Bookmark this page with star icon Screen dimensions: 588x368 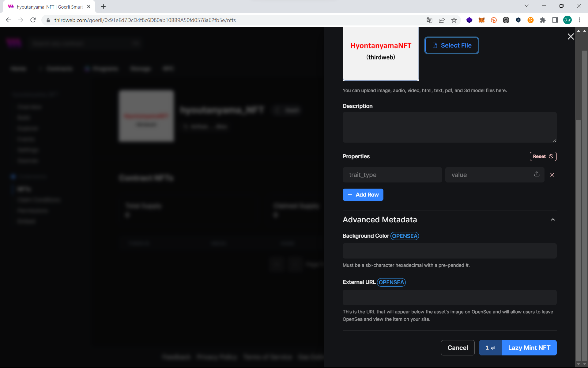[x=454, y=20]
